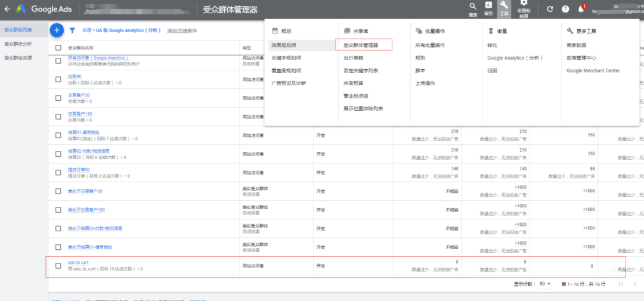The image size is (644, 301).
Task: Choose 商家数据 from the tools menu
Action: pyautogui.click(x=576, y=45)
